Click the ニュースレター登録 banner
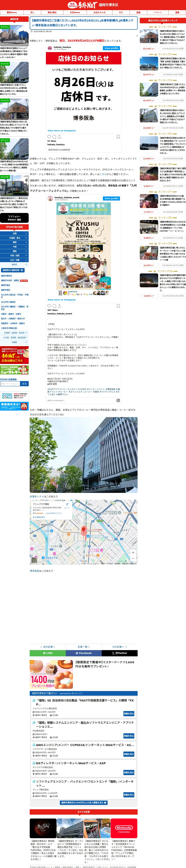186x868 pixels. coord(14,370)
